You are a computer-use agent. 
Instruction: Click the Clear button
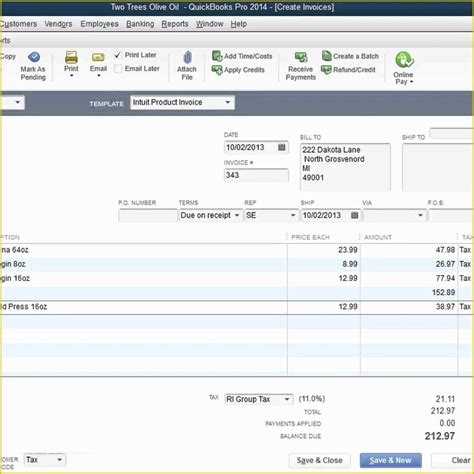(453, 460)
